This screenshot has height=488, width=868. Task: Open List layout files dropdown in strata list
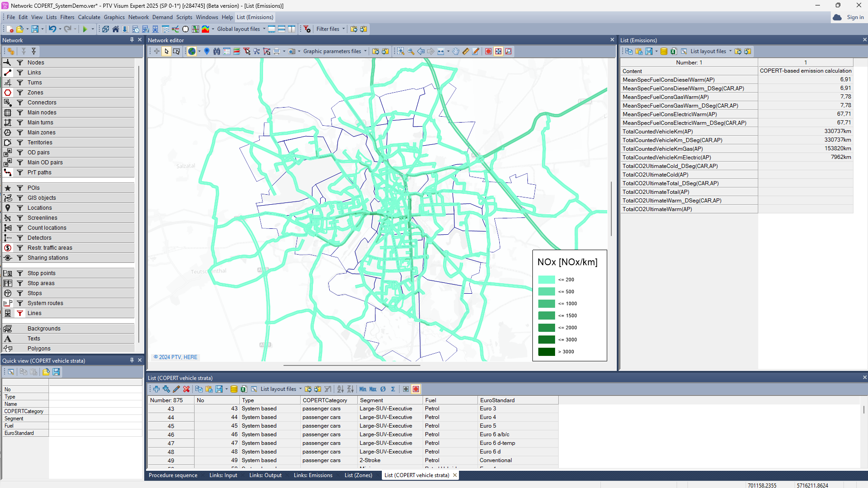pos(281,389)
